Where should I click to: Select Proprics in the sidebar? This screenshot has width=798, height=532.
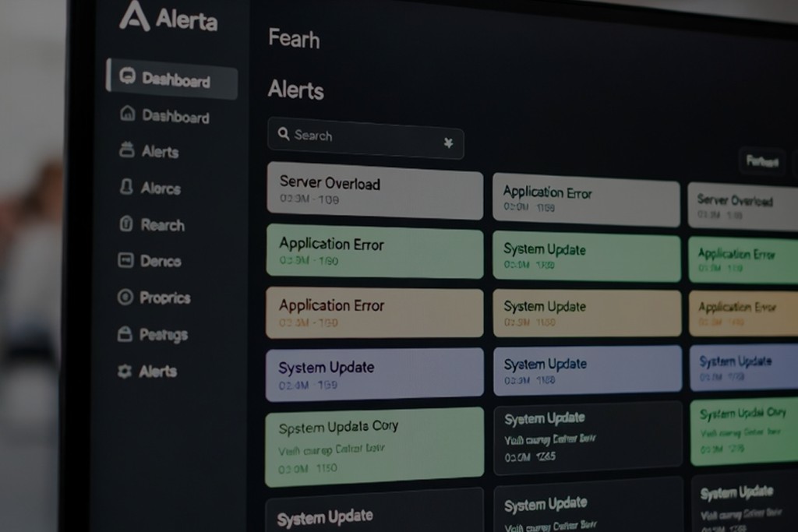pos(164,298)
